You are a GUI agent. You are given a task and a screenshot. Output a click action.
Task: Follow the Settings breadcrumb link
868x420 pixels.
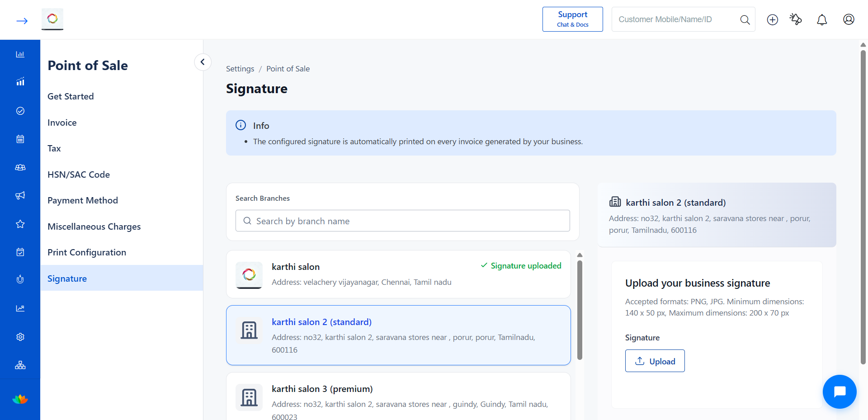click(x=240, y=69)
